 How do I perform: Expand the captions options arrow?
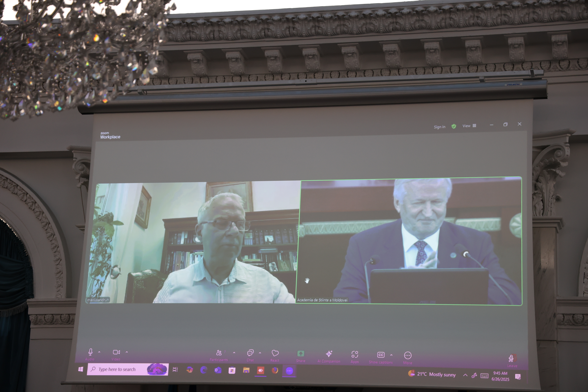coord(391,355)
